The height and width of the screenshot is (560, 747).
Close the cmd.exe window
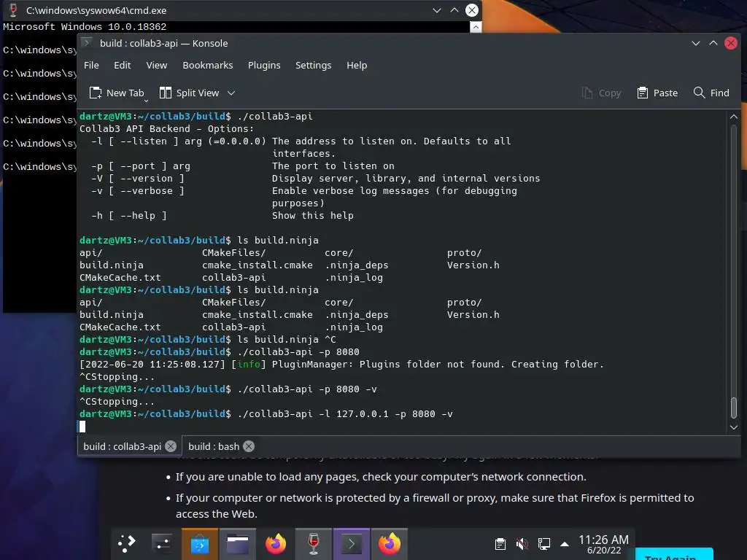click(x=472, y=10)
